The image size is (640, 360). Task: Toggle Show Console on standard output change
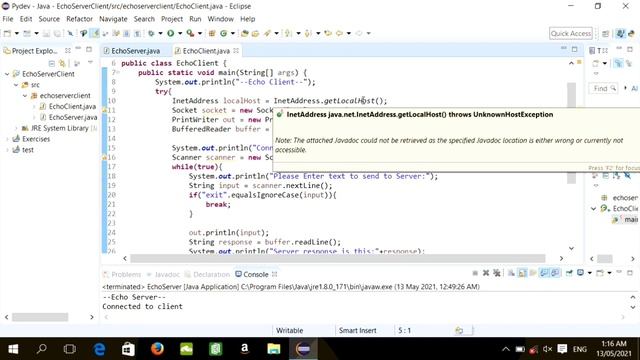pyautogui.click(x=544, y=273)
